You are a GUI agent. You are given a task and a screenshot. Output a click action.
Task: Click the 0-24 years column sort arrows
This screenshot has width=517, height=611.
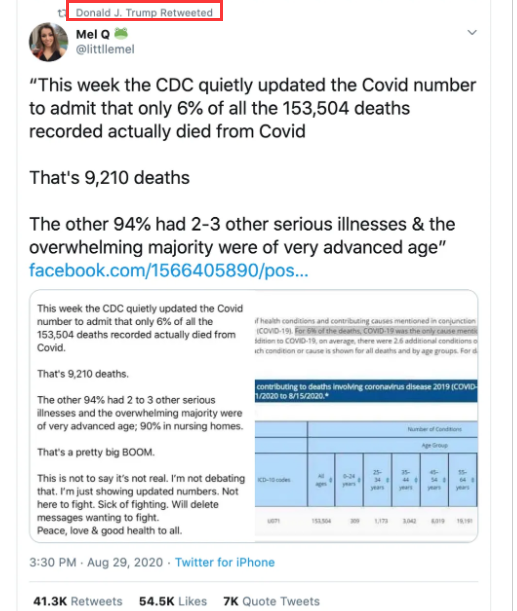(x=359, y=480)
